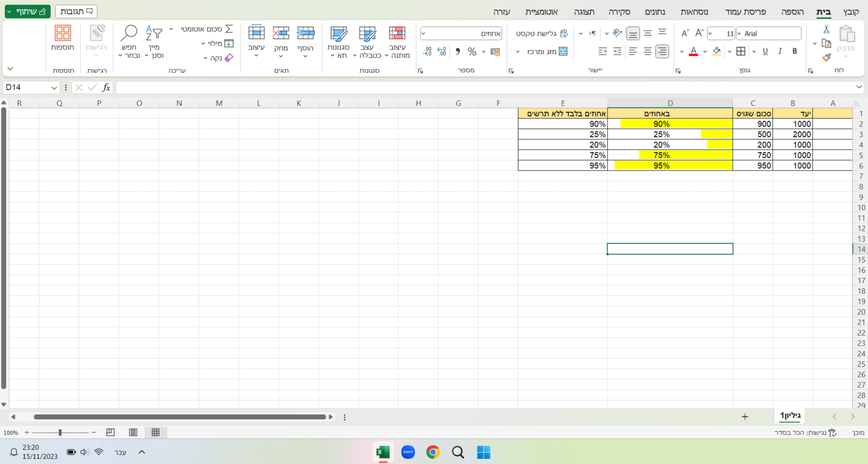Viewport: 868px width, 464px height.
Task: Toggle Bold formatting
Action: coord(794,51)
